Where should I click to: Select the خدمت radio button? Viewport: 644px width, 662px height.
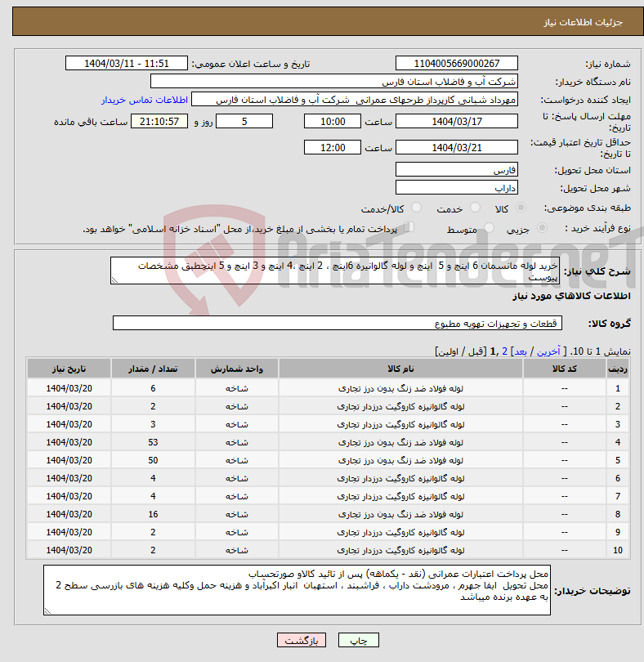click(x=475, y=208)
